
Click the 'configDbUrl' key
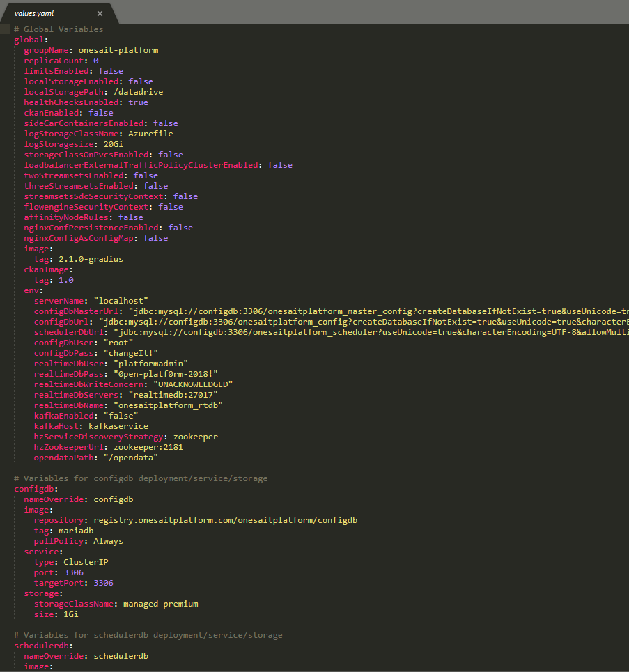(x=61, y=322)
